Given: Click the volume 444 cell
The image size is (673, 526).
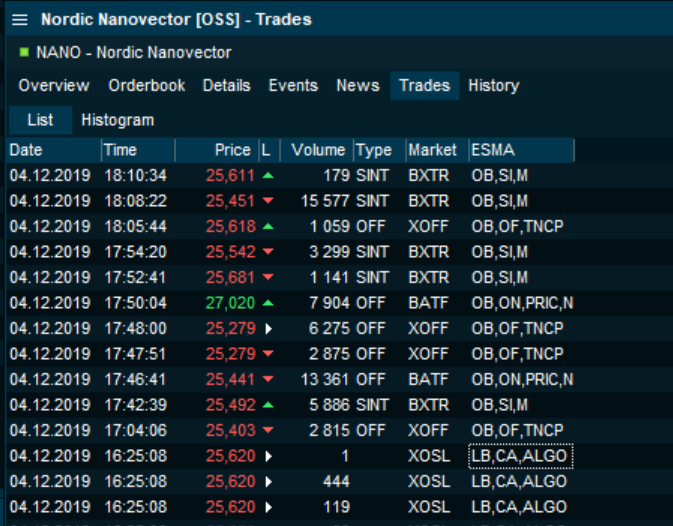Looking at the screenshot, I should [x=336, y=481].
